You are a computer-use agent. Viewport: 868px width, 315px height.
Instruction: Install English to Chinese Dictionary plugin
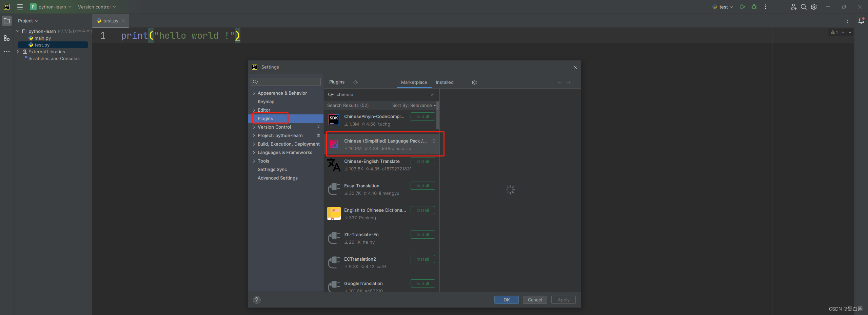[x=422, y=210]
